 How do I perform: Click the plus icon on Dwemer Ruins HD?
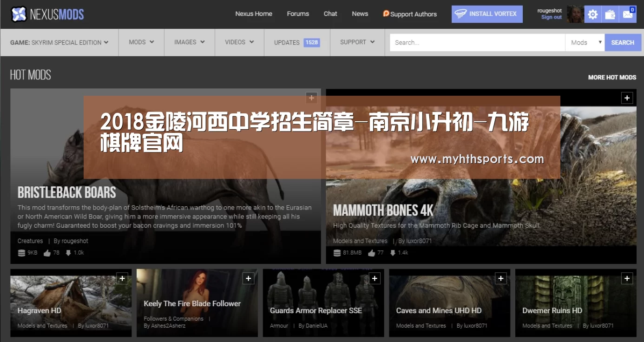click(627, 278)
